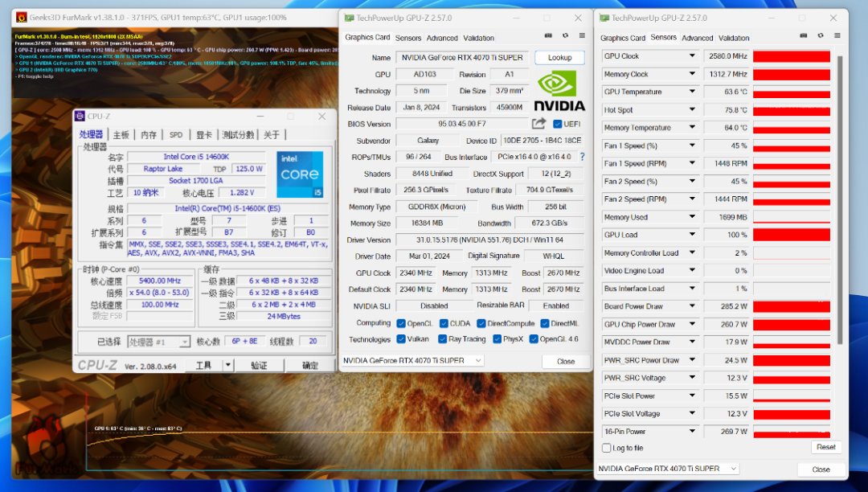The width and height of the screenshot is (868, 492).
Task: Click Close button in GPU-Z Sensors window
Action: coord(821,469)
